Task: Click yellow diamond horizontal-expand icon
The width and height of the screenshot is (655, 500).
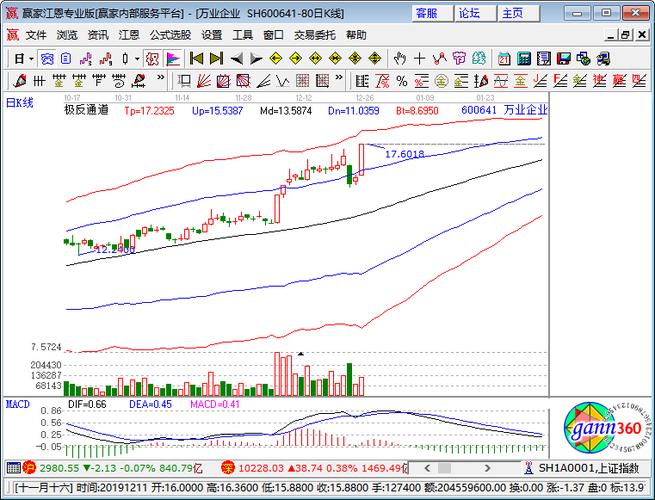Action: pos(315,59)
